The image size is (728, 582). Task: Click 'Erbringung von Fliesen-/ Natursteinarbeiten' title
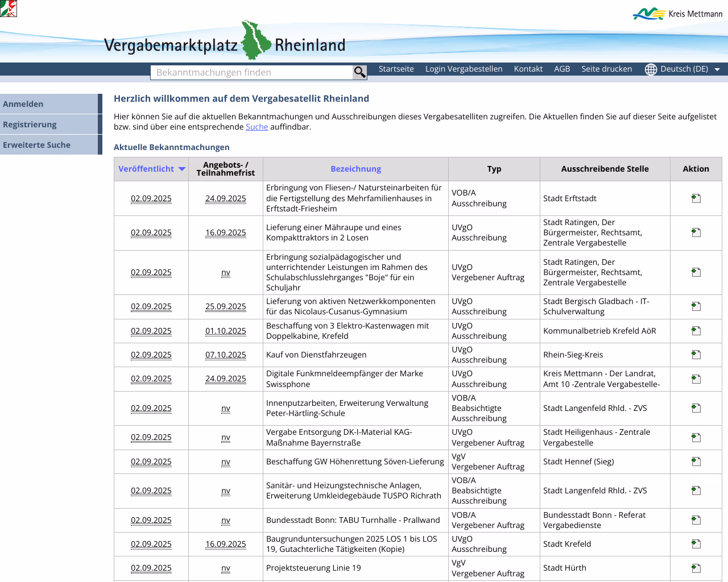pos(354,198)
